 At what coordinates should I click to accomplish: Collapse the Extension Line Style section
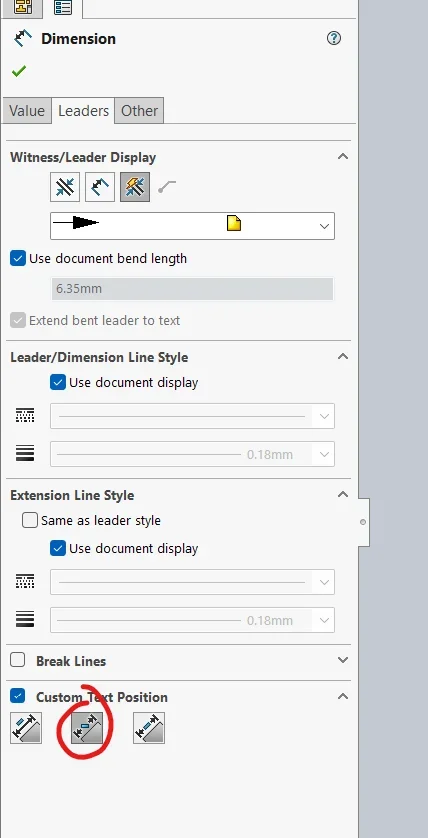[x=343, y=494]
